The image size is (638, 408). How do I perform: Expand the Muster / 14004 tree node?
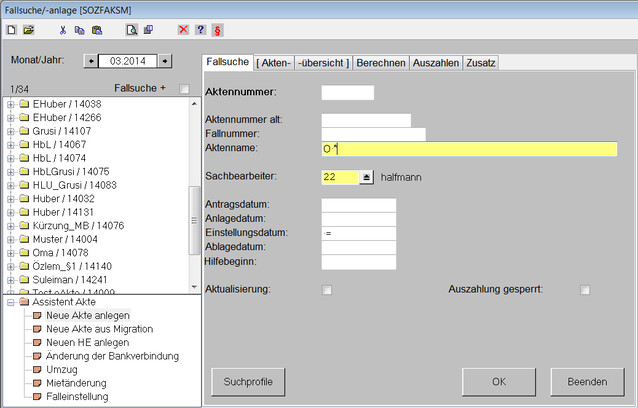pos(10,240)
